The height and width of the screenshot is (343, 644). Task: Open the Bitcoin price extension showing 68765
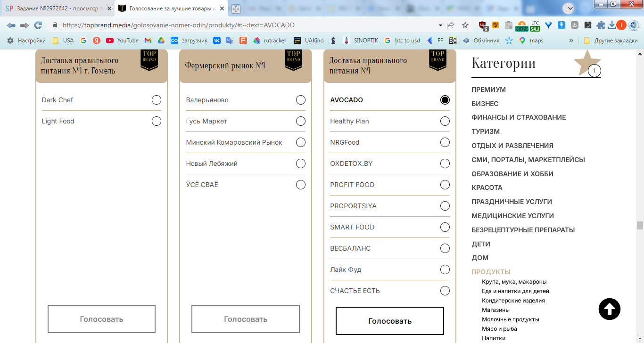click(522, 26)
